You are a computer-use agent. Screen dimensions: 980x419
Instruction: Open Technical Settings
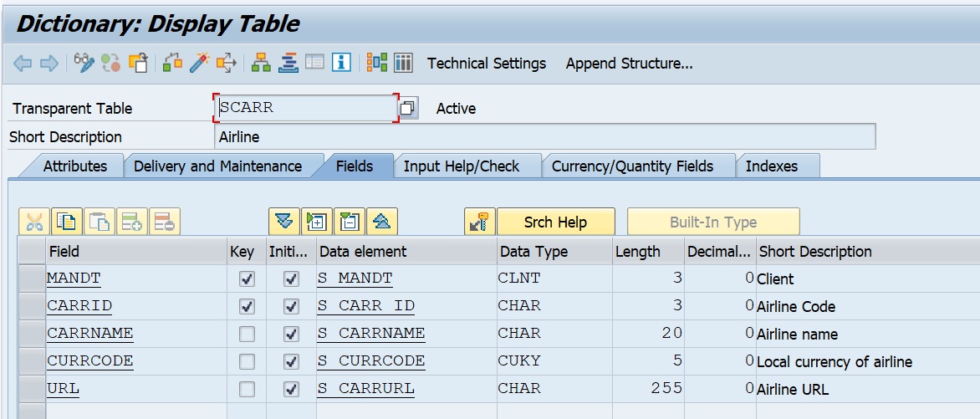point(487,64)
